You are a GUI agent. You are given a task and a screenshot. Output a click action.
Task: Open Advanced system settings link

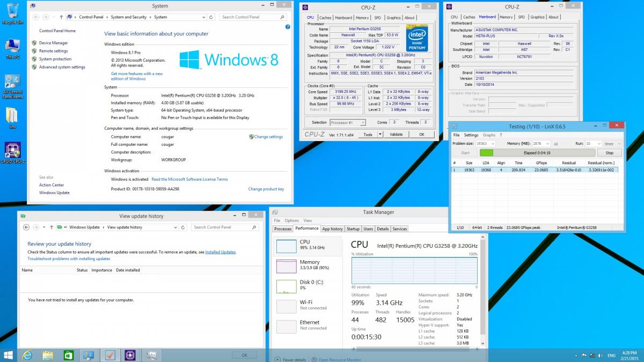click(x=62, y=67)
